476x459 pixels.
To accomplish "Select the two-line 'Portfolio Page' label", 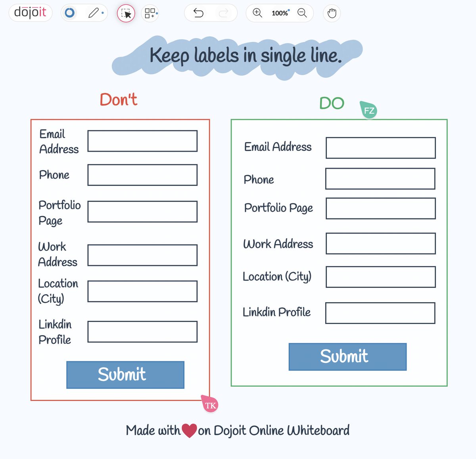I will (x=59, y=213).
